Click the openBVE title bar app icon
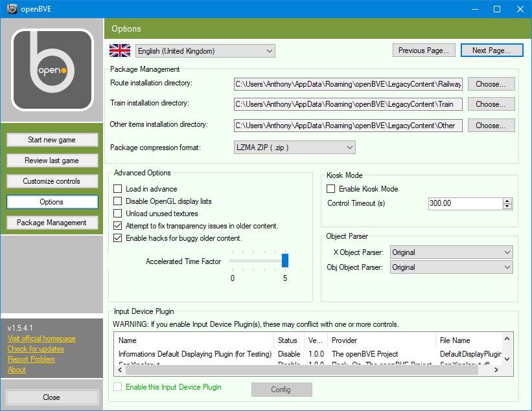This screenshot has width=532, height=411. click(12, 9)
